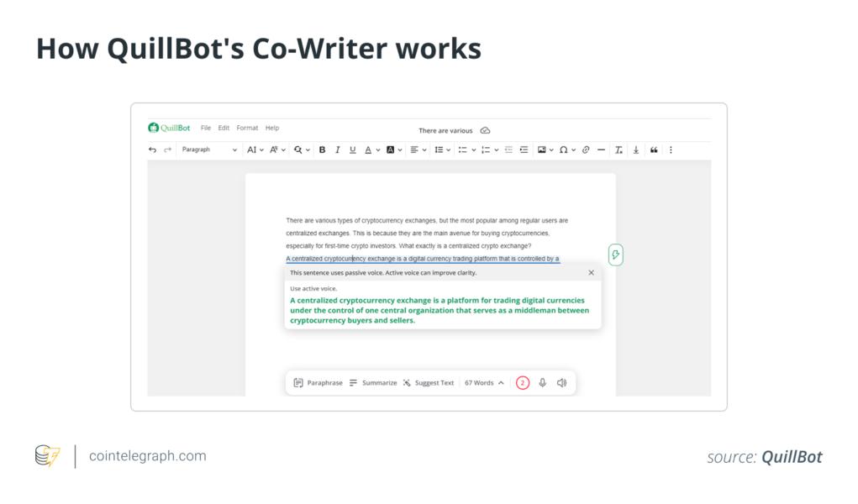858x504 pixels.
Task: Expand the highlight color dropdown arrow
Action: [400, 150]
